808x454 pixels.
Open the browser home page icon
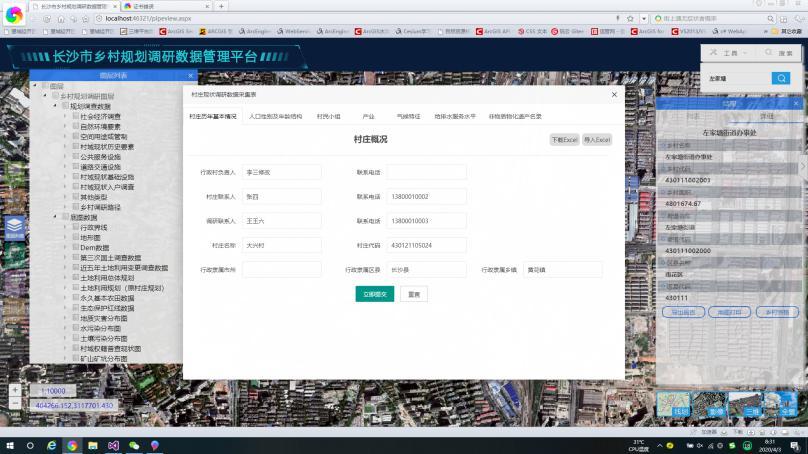tap(61, 19)
